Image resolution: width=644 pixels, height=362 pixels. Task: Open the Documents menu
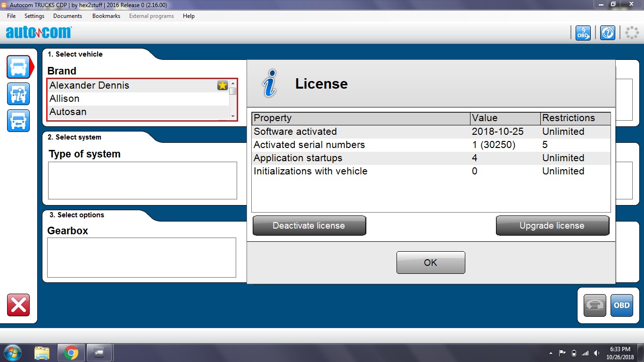tap(67, 16)
